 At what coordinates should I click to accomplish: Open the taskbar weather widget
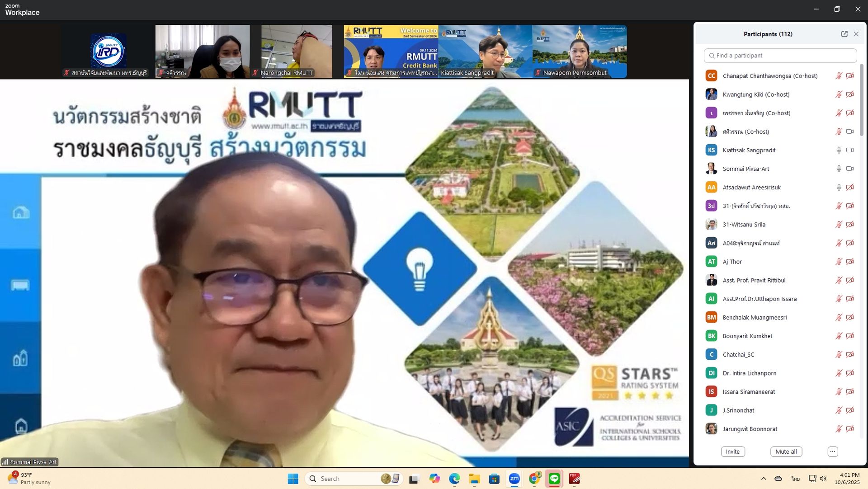click(29, 479)
